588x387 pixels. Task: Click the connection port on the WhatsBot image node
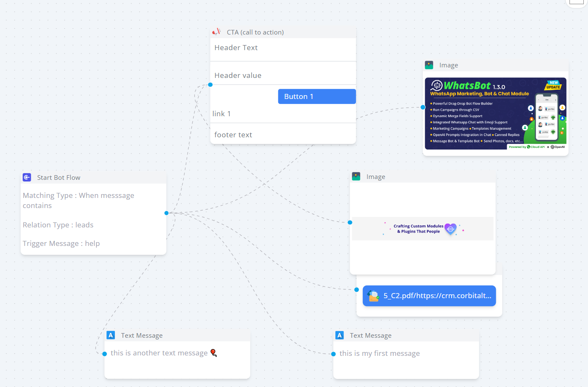tap(423, 107)
